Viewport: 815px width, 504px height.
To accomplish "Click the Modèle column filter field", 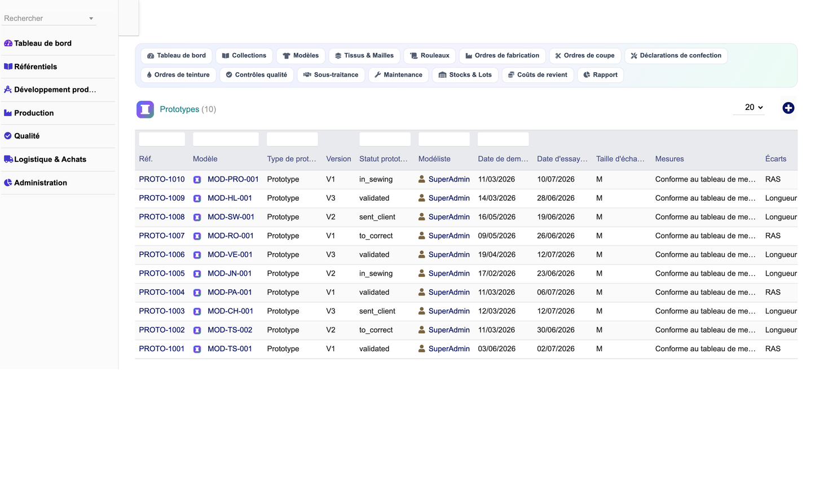I will tap(226, 139).
